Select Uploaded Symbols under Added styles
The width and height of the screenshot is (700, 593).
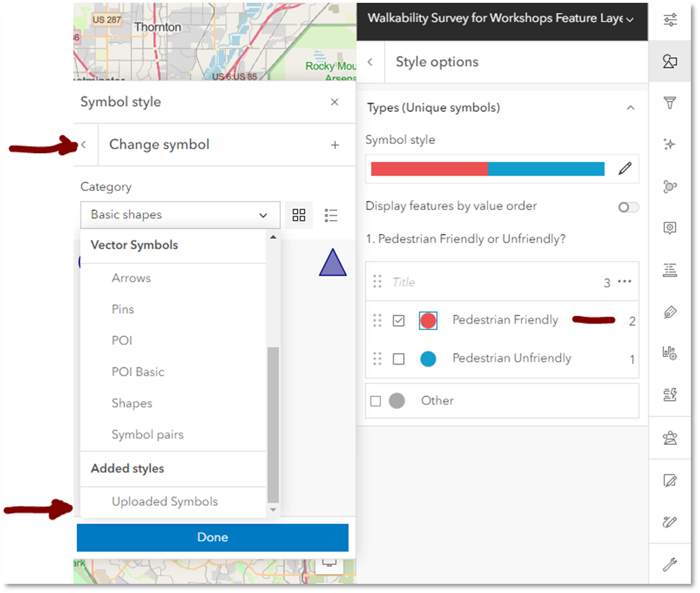tap(164, 501)
